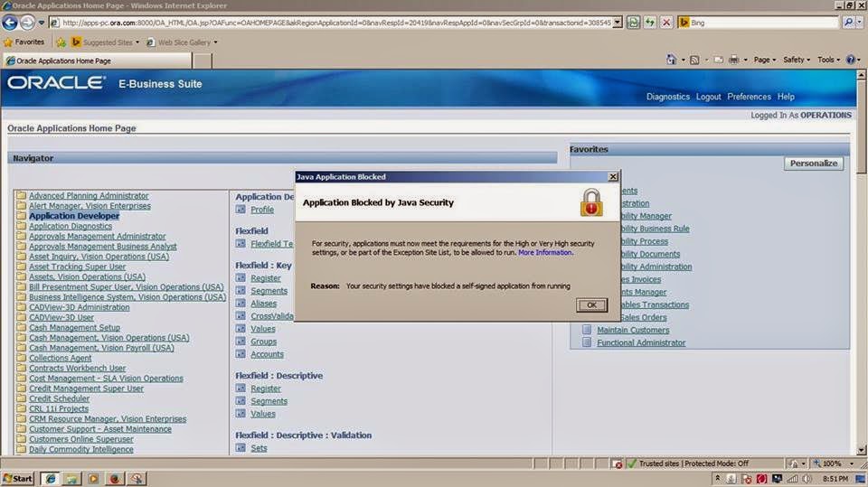The image size is (868, 487).
Task: Expand the Suggested Sites dropdown
Action: point(137,42)
